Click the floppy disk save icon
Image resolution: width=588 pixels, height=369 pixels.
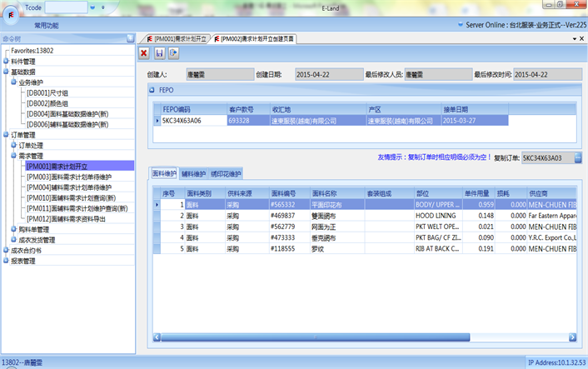click(158, 53)
